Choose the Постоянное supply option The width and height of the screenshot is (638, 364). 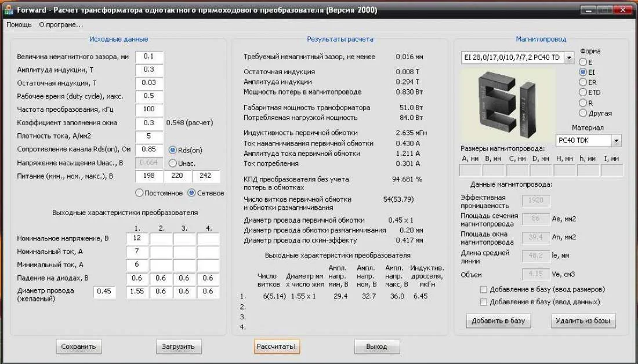(139, 193)
